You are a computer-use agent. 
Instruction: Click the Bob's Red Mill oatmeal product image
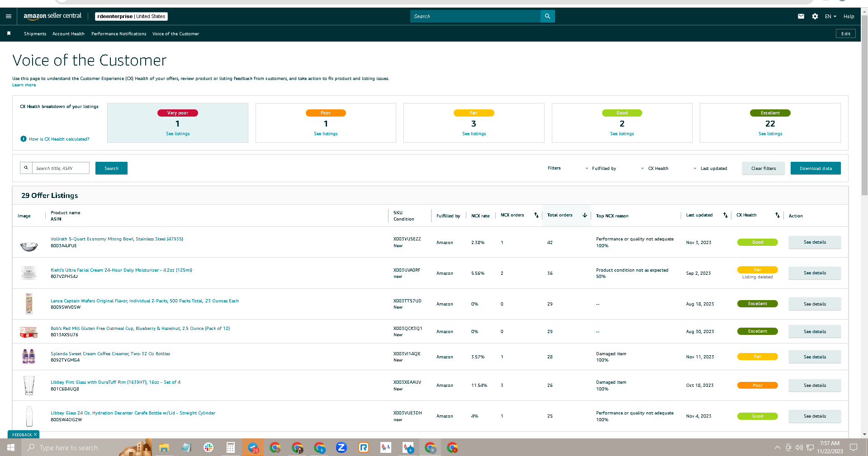click(29, 332)
